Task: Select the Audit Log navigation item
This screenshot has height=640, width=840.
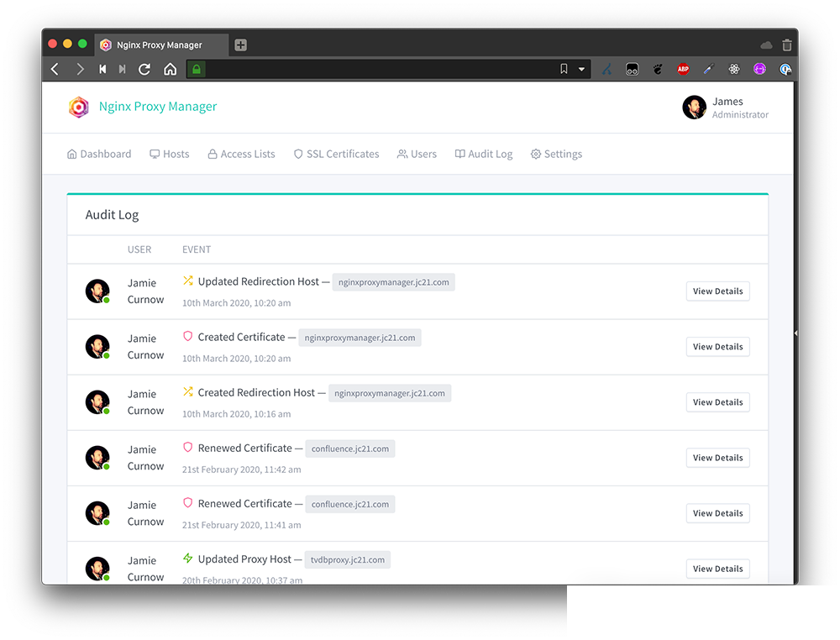Action: tap(484, 155)
